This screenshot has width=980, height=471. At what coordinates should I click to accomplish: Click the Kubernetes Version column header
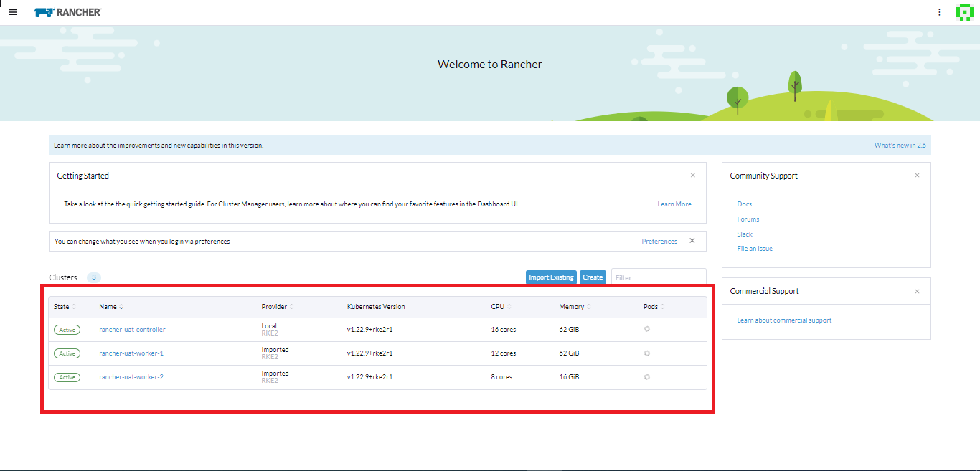pos(376,307)
